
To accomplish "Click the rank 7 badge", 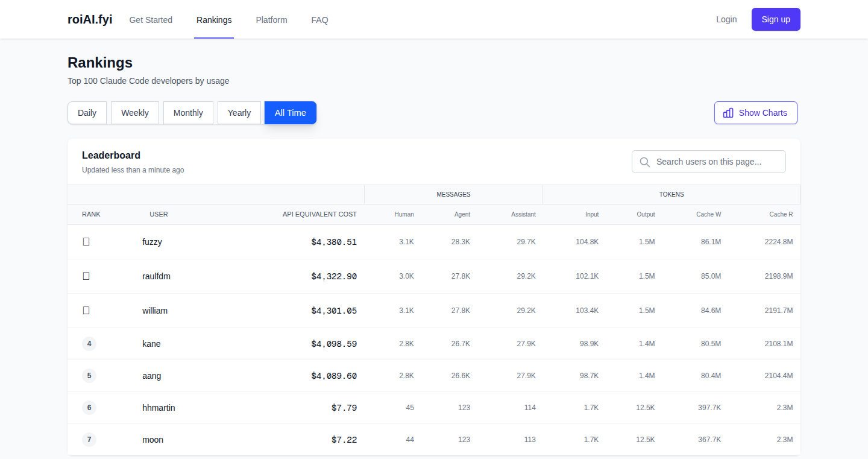I will (89, 440).
